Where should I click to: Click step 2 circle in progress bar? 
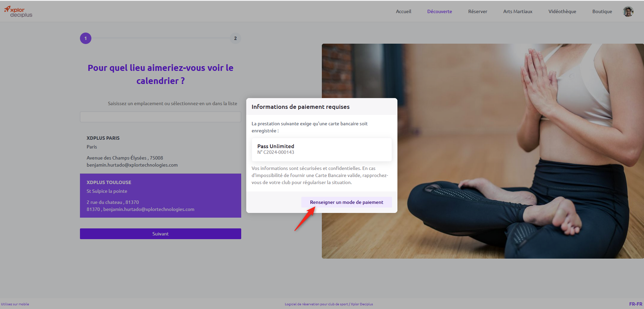(x=235, y=38)
